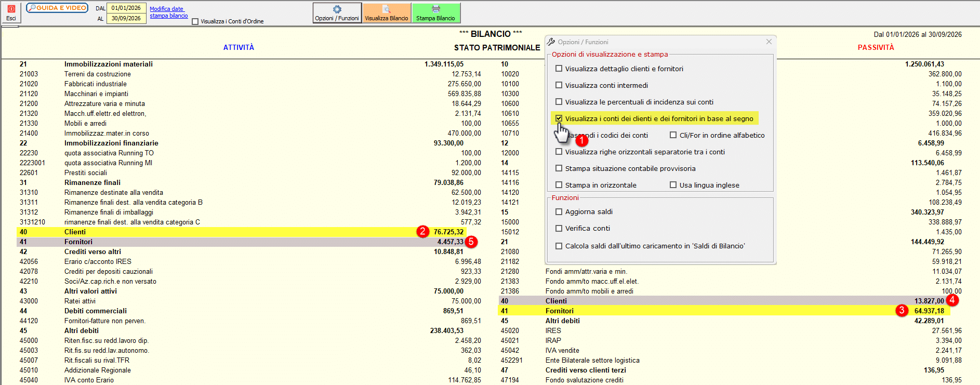Click the DAL start date field
Image resolution: width=980 pixels, height=385 pixels.
tap(126, 8)
